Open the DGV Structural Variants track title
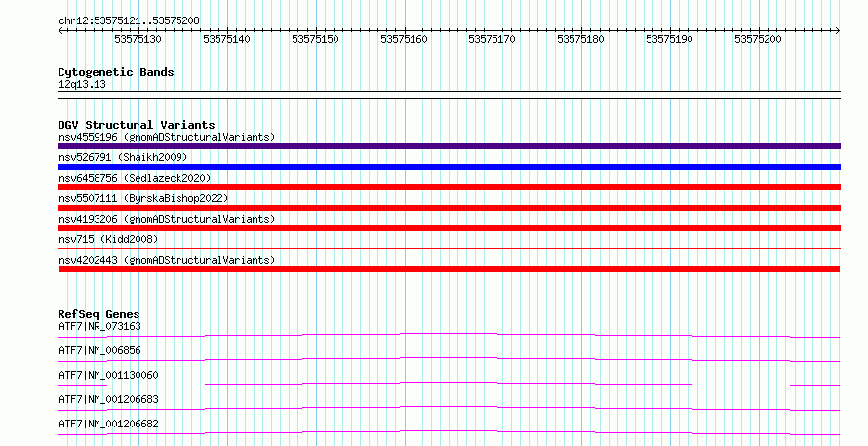Viewport: 868px width, 446px height. tap(137, 125)
